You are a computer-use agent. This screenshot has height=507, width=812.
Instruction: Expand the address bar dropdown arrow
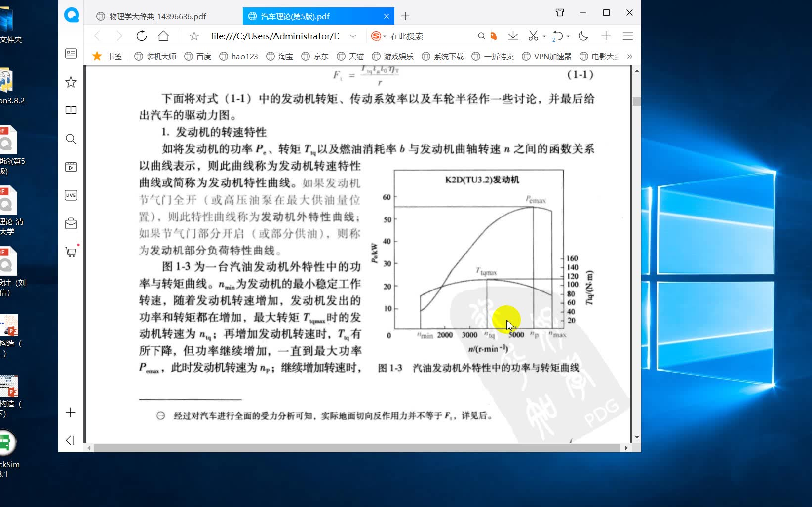point(353,36)
